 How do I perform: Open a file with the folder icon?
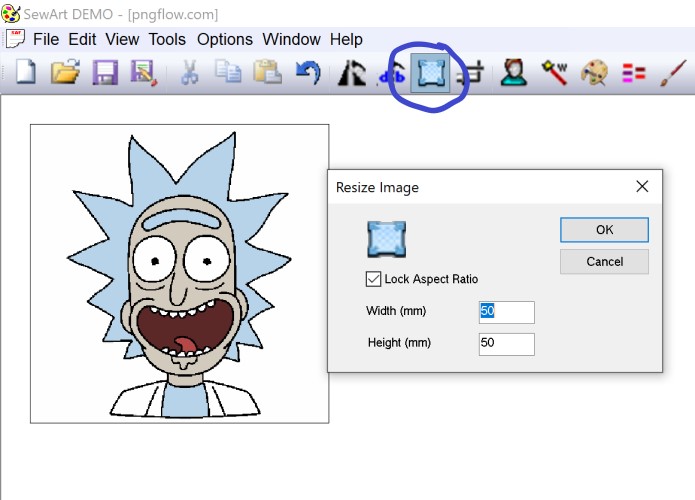65,72
